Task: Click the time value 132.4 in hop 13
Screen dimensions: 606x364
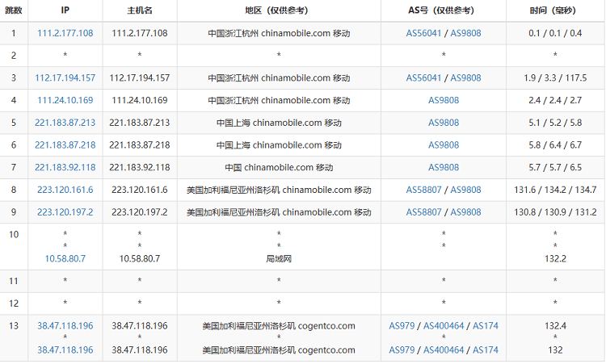Action: click(x=555, y=326)
